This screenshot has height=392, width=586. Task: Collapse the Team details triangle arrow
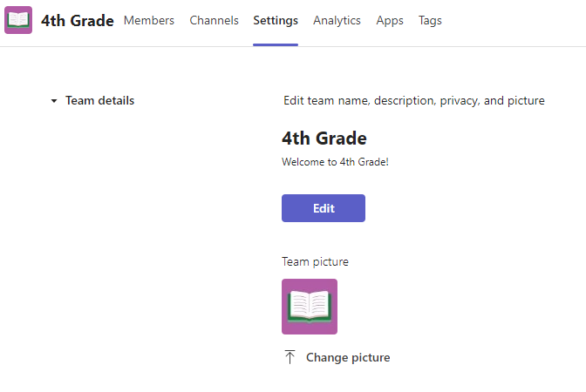pyautogui.click(x=54, y=101)
